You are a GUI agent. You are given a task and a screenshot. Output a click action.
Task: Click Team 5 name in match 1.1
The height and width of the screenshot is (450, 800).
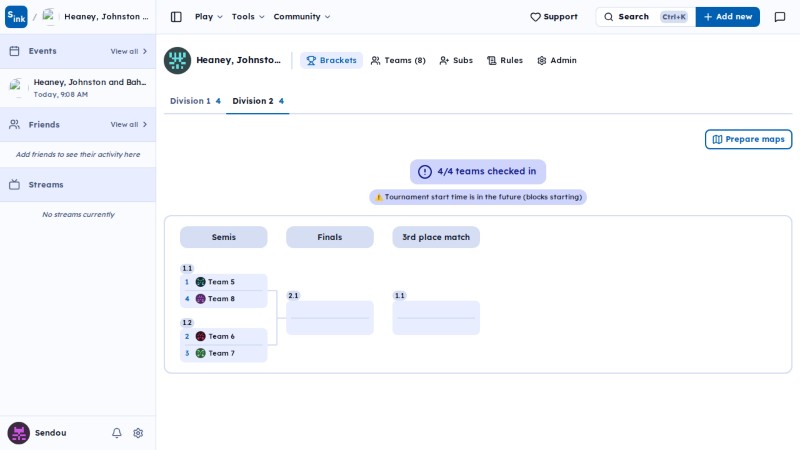(x=221, y=282)
